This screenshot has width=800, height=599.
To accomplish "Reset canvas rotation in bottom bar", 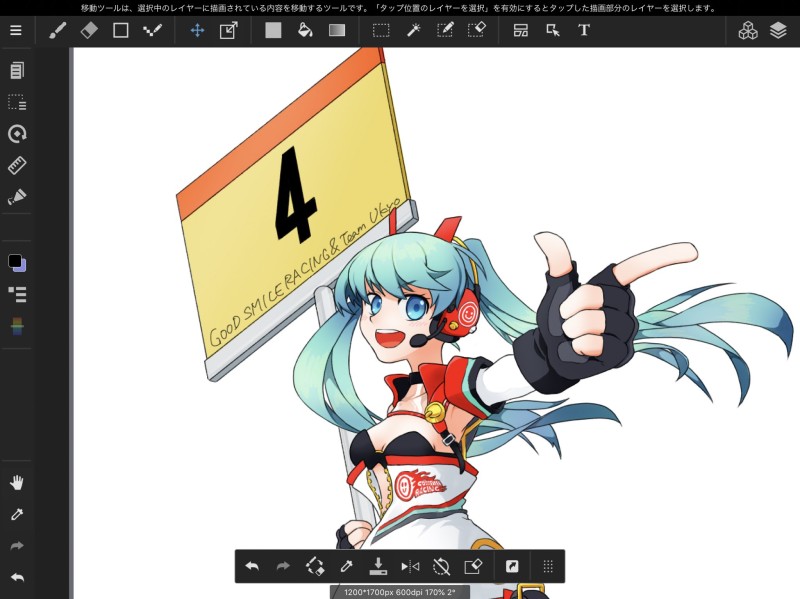I will pos(441,566).
